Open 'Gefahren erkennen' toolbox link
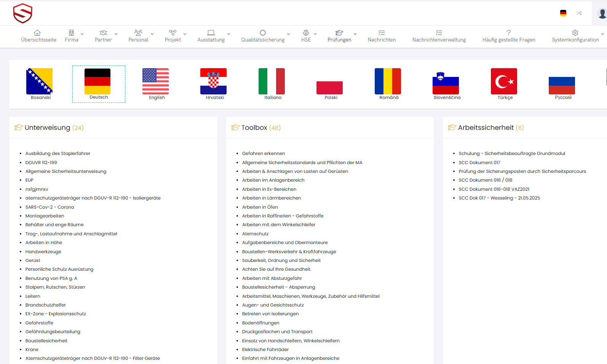 point(264,153)
